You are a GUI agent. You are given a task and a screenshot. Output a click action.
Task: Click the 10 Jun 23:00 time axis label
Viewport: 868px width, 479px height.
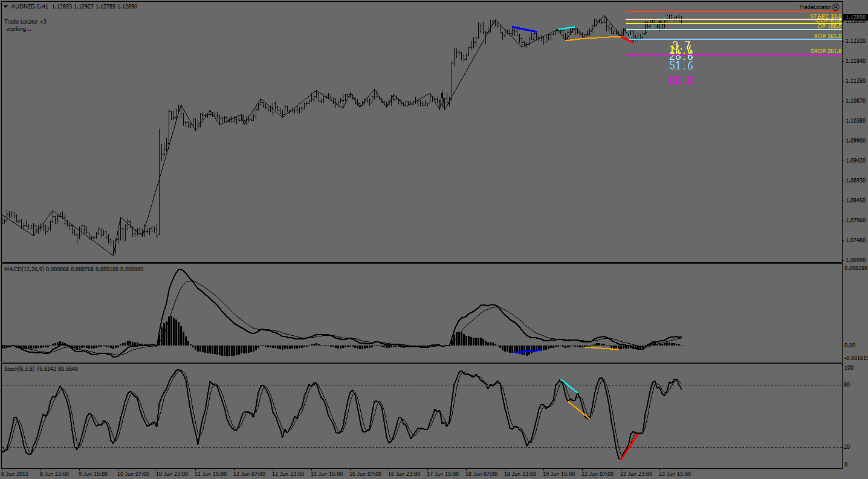(171, 474)
